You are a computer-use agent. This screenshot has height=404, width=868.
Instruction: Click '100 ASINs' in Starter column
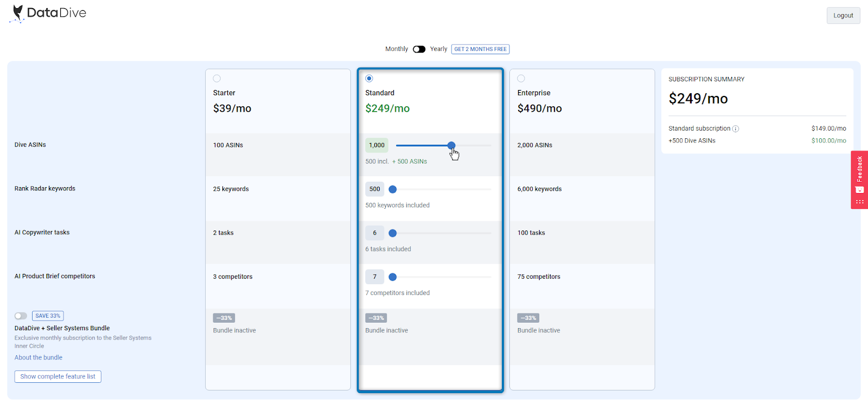click(228, 145)
